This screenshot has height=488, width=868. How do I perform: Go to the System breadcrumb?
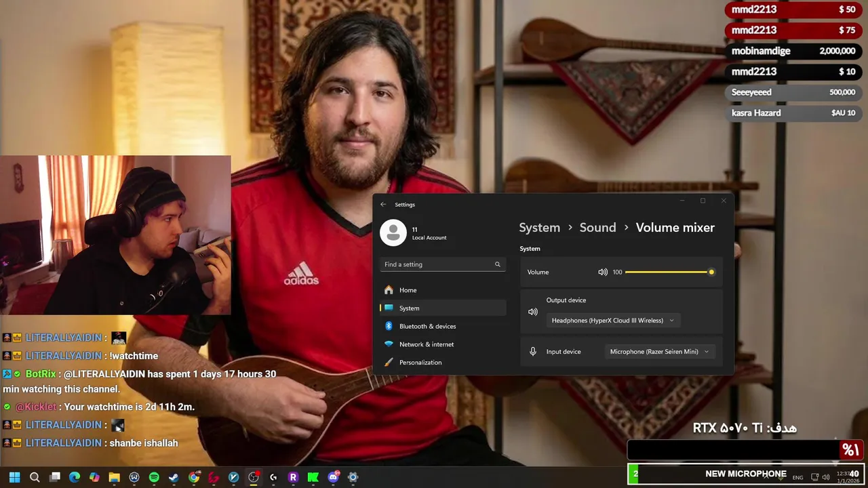(x=539, y=228)
